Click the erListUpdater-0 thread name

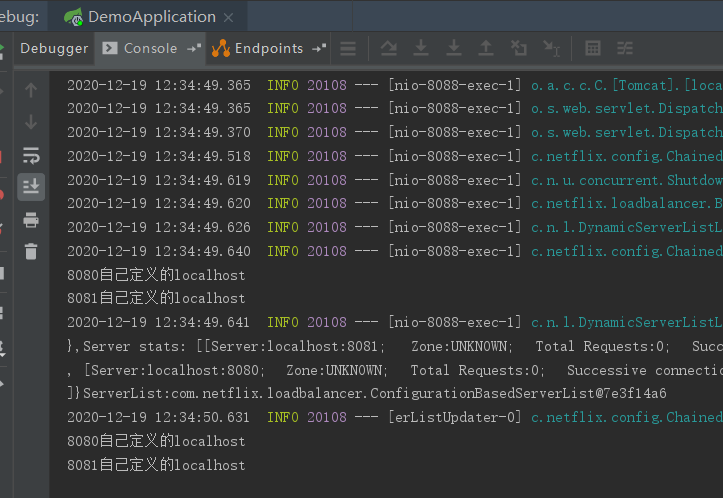pyautogui.click(x=455, y=417)
